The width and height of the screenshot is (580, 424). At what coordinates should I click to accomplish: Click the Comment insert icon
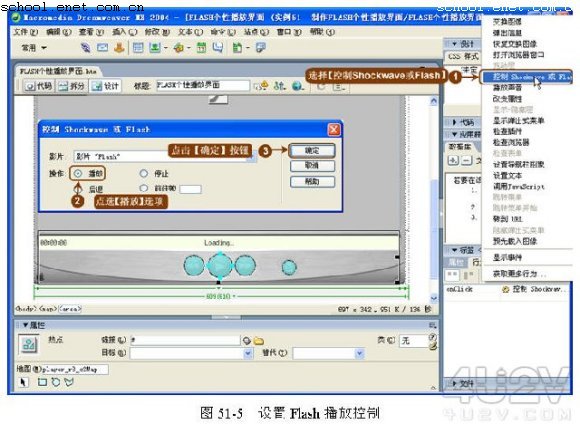(x=218, y=48)
